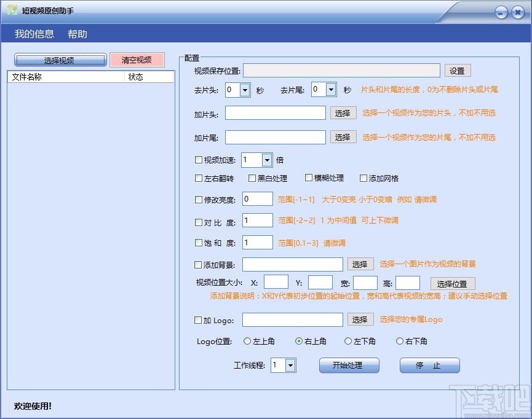Click the 视频保存位置 input field
This screenshot has width=532, height=419.
click(x=341, y=70)
